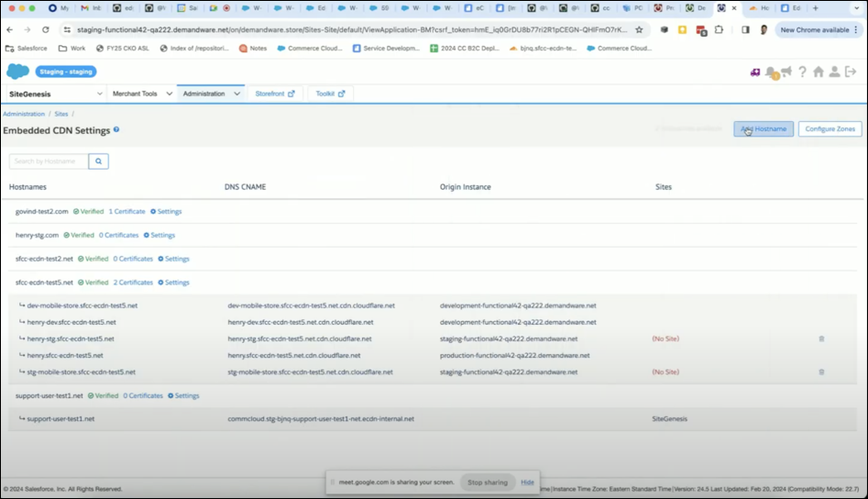Open Configure Zones
868x499 pixels.
(x=830, y=129)
